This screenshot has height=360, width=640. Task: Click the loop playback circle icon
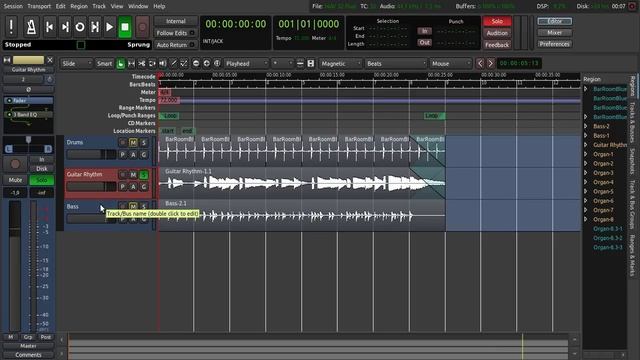pos(80,27)
